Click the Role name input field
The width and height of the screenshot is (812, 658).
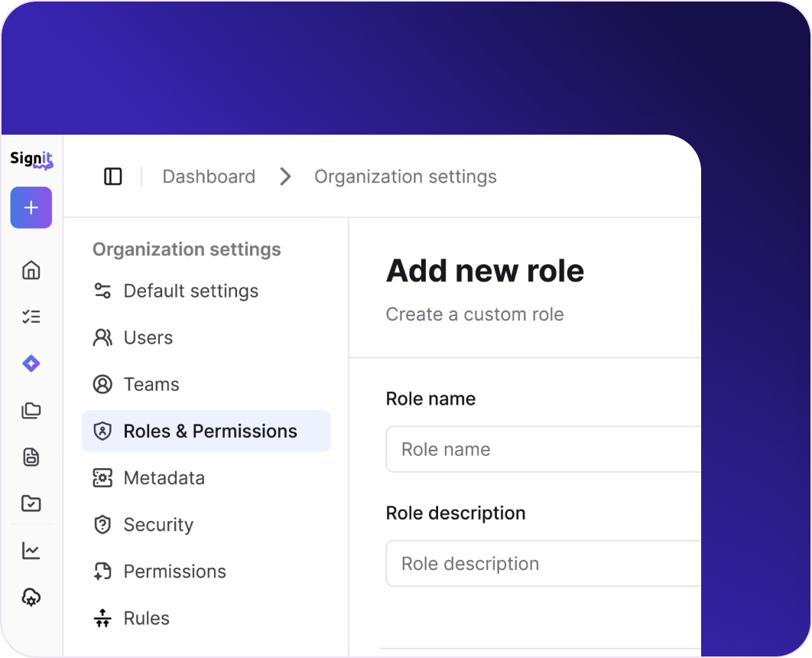coord(543,449)
